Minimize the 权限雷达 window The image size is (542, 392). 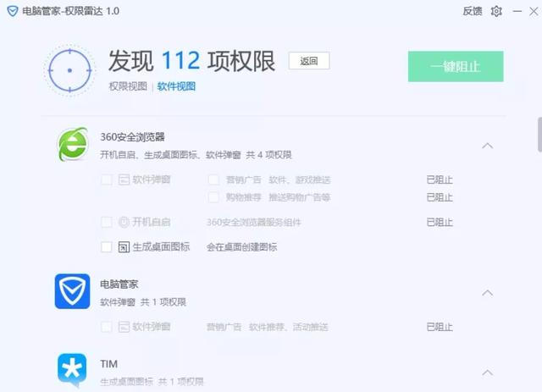(x=517, y=11)
